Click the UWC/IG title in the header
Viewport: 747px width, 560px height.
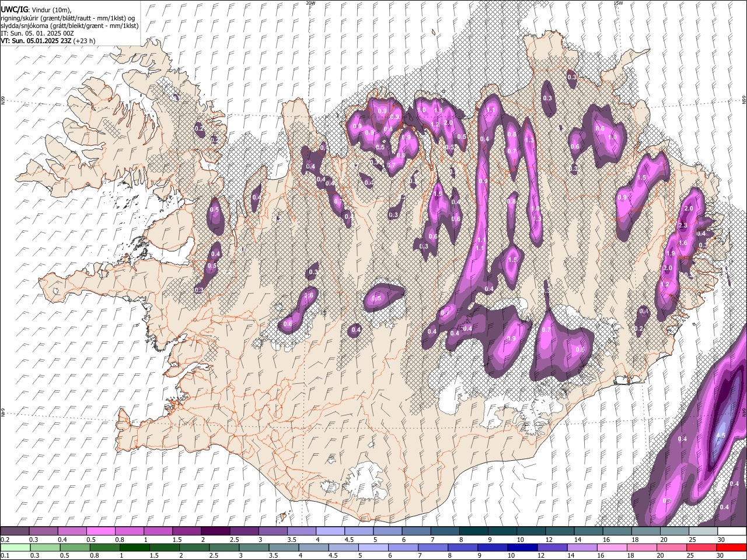13,9
